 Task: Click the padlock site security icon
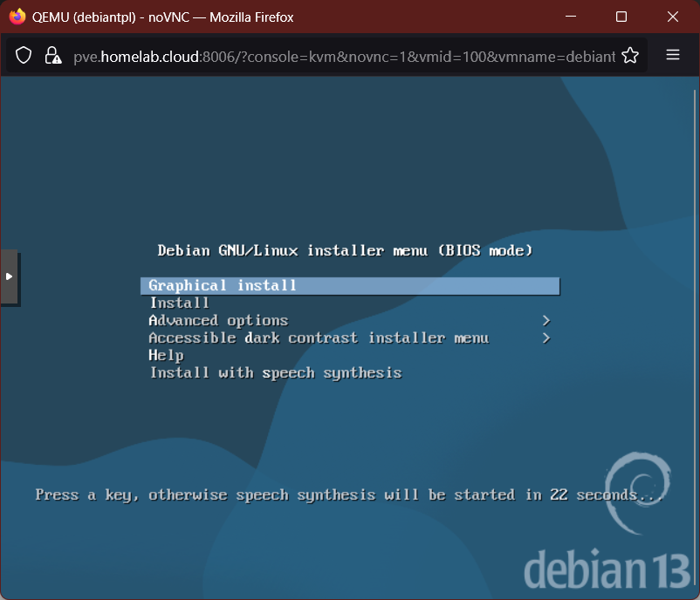53,55
